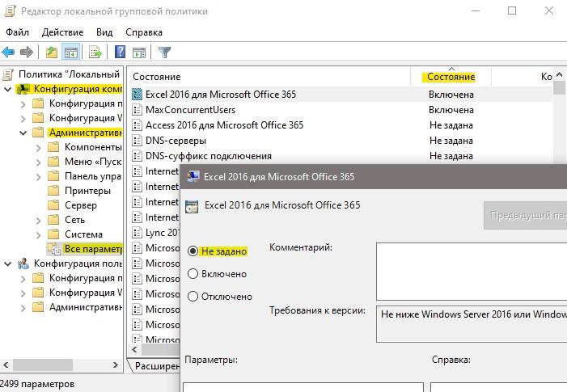567x392 pixels.
Task: Click the icon beside Access 2016 row
Action: point(137,125)
